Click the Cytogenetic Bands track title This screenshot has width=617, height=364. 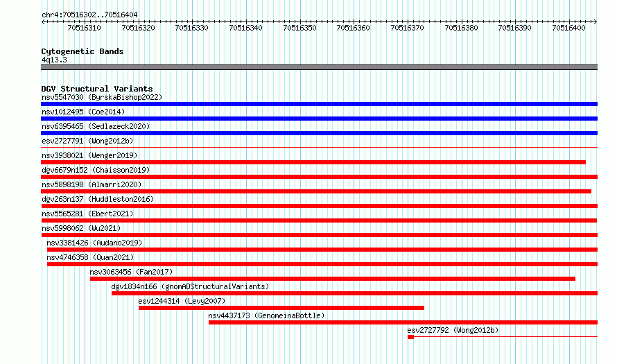[82, 51]
